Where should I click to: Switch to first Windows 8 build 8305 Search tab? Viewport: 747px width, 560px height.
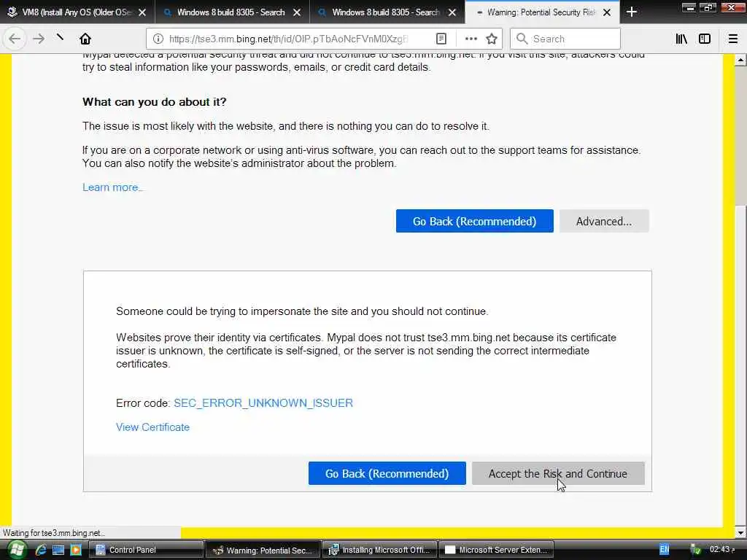click(231, 12)
